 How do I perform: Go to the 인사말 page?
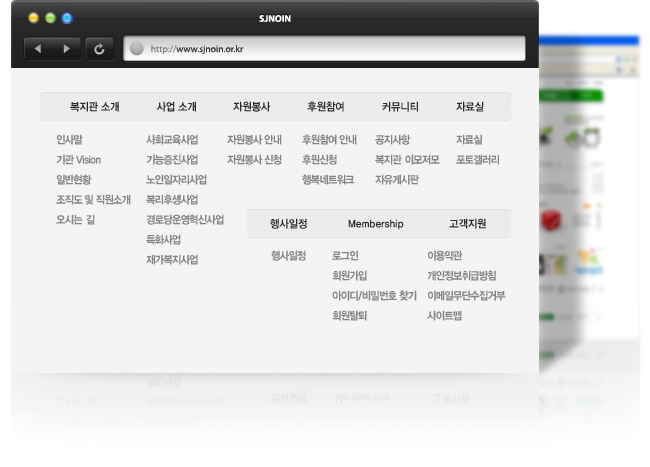tap(69, 140)
